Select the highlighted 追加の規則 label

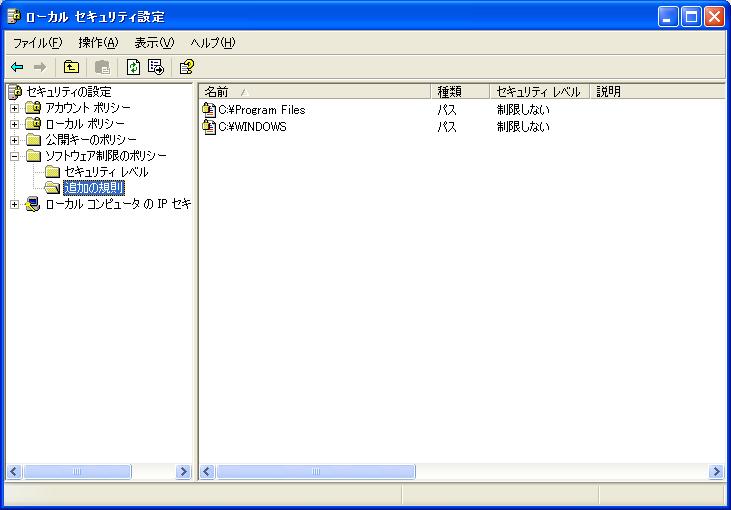click(x=94, y=188)
